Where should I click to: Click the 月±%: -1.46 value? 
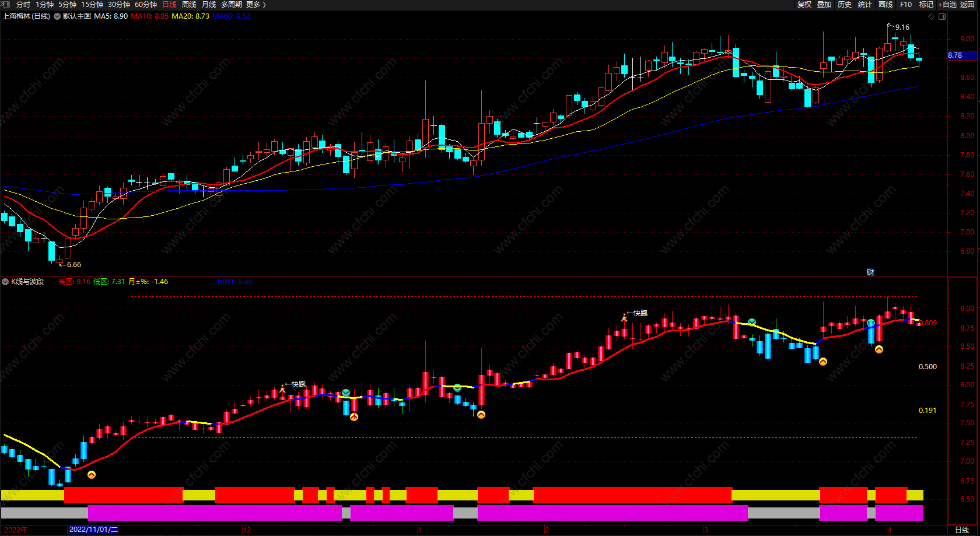click(148, 282)
